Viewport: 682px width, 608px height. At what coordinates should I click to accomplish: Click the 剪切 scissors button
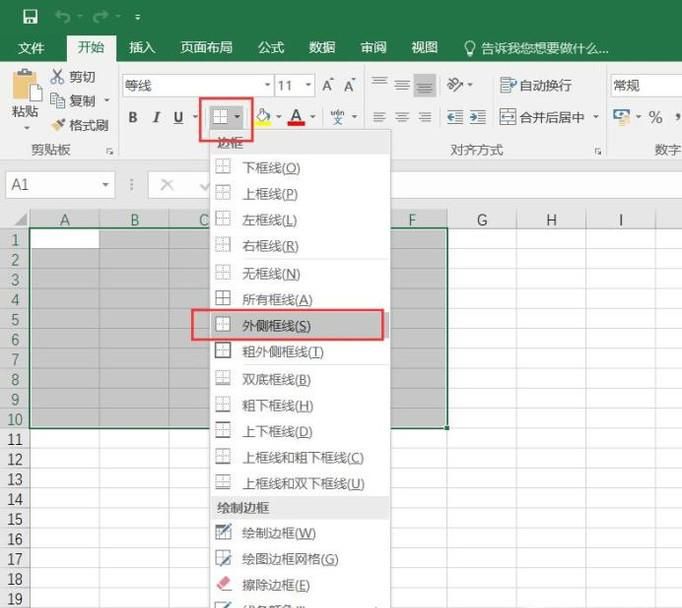pos(73,77)
